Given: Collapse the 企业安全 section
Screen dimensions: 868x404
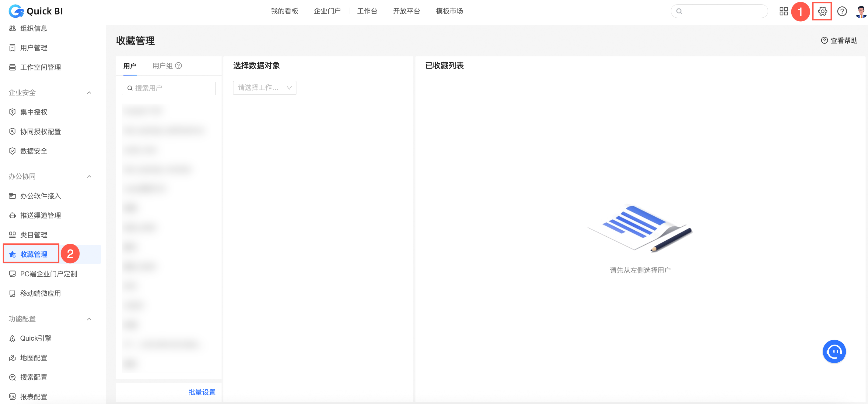Looking at the screenshot, I should point(89,92).
